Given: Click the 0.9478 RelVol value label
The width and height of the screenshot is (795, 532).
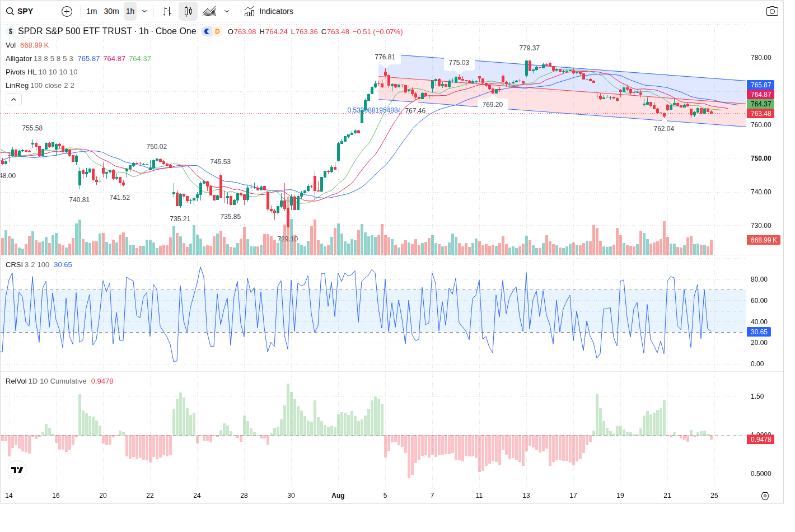Looking at the screenshot, I should coord(760,440).
